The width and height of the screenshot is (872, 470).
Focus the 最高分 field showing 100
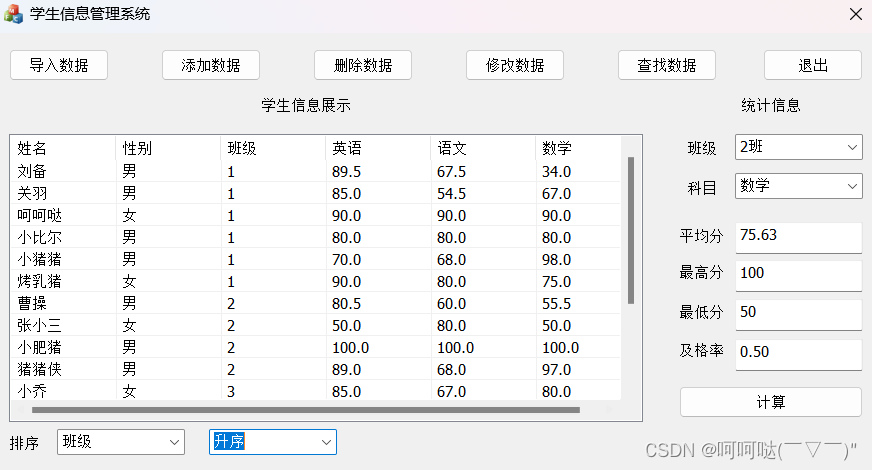(799, 275)
